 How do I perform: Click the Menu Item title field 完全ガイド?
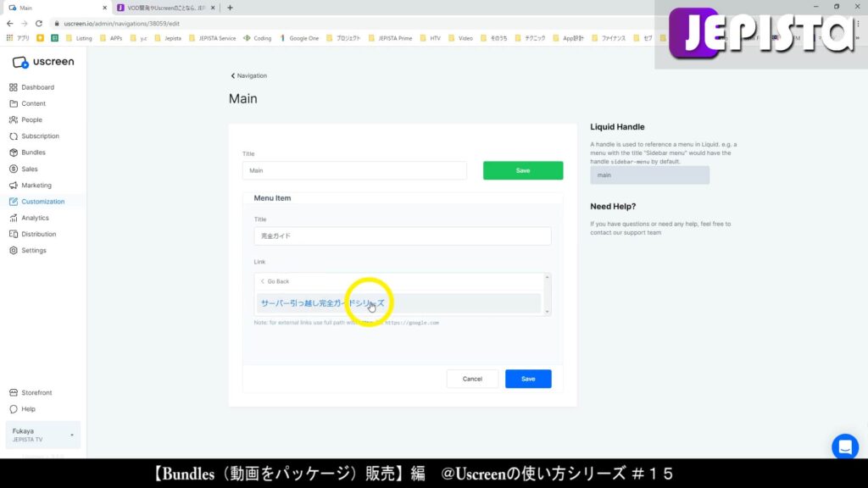click(x=403, y=236)
